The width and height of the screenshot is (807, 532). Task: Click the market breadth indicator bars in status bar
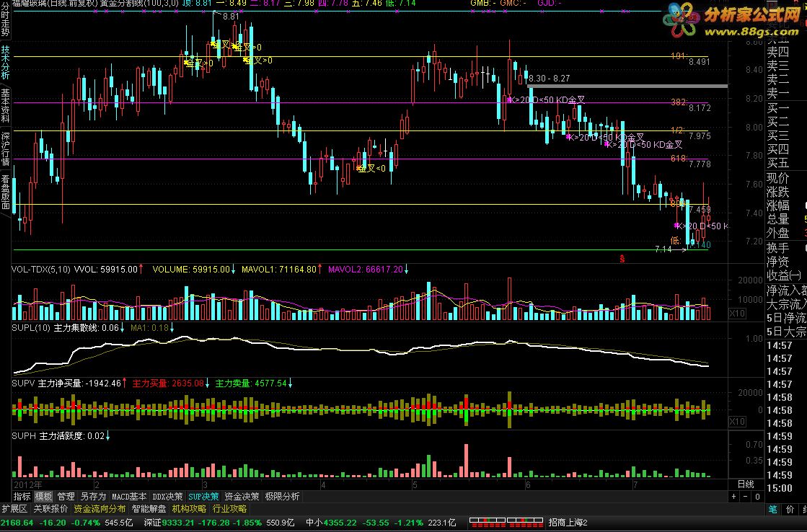tap(506, 523)
